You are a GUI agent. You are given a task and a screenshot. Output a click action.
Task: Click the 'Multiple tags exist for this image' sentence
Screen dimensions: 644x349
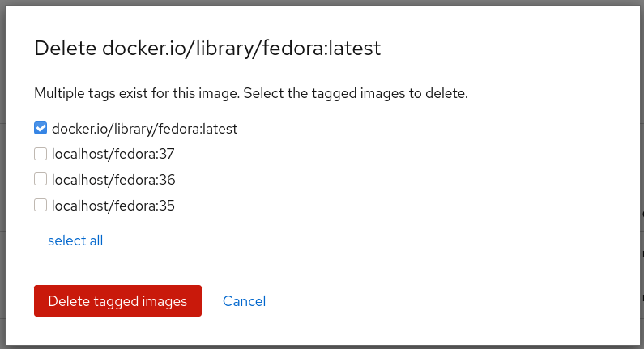tap(137, 93)
